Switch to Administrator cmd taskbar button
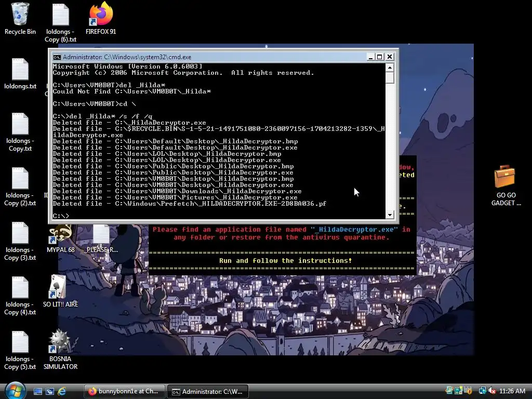The image size is (532, 399). [208, 391]
